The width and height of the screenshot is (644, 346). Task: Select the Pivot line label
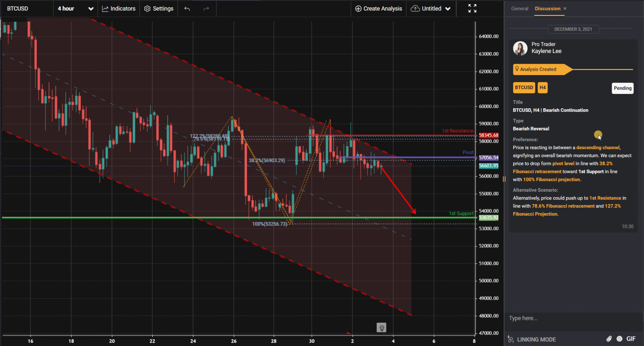(x=468, y=153)
